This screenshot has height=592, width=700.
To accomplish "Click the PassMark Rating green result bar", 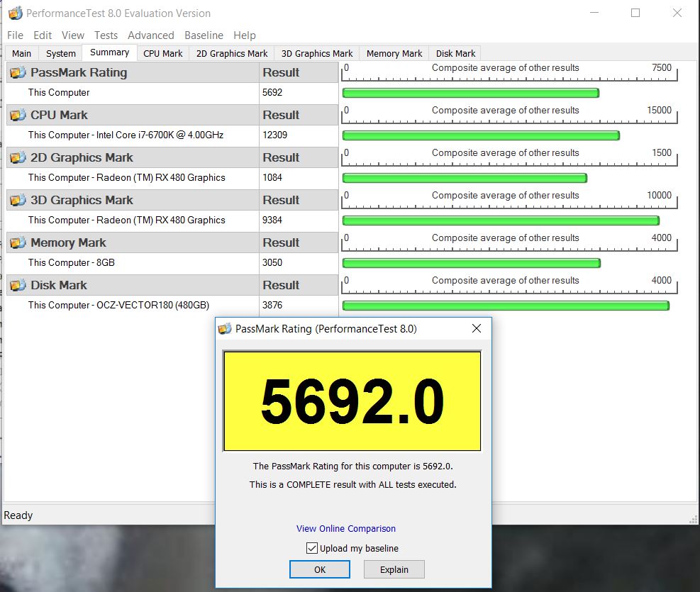I will pyautogui.click(x=470, y=93).
